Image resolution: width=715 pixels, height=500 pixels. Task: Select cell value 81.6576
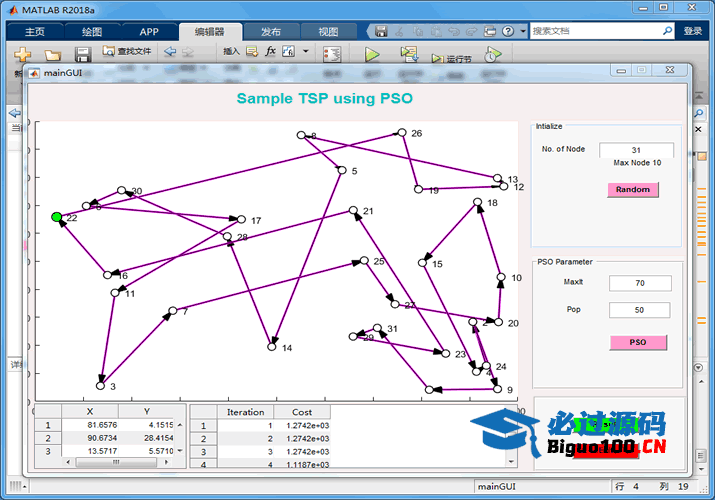point(90,425)
